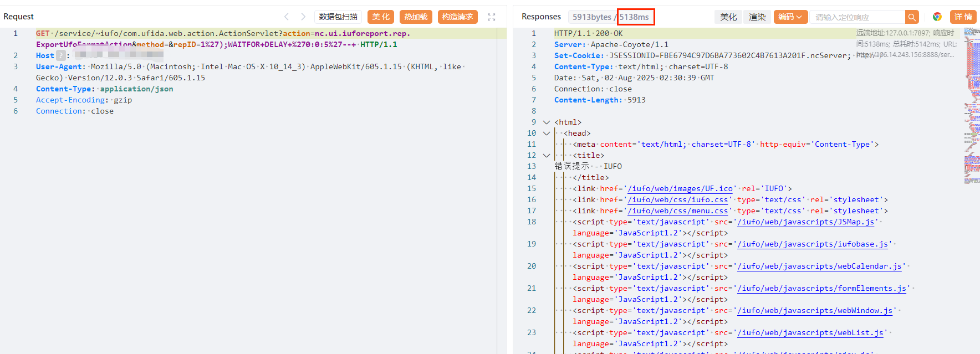Click the WAITFOR DELAY payload text
This screenshot has width=980, height=354.
pyautogui.click(x=292, y=44)
